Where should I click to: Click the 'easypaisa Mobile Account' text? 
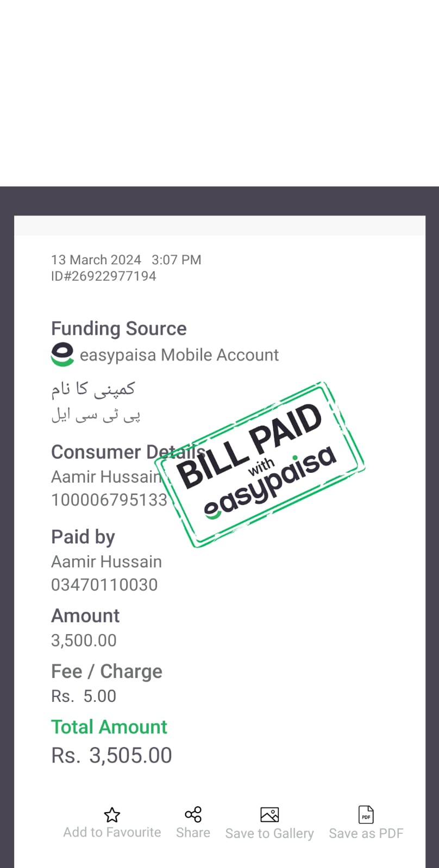coord(179,355)
